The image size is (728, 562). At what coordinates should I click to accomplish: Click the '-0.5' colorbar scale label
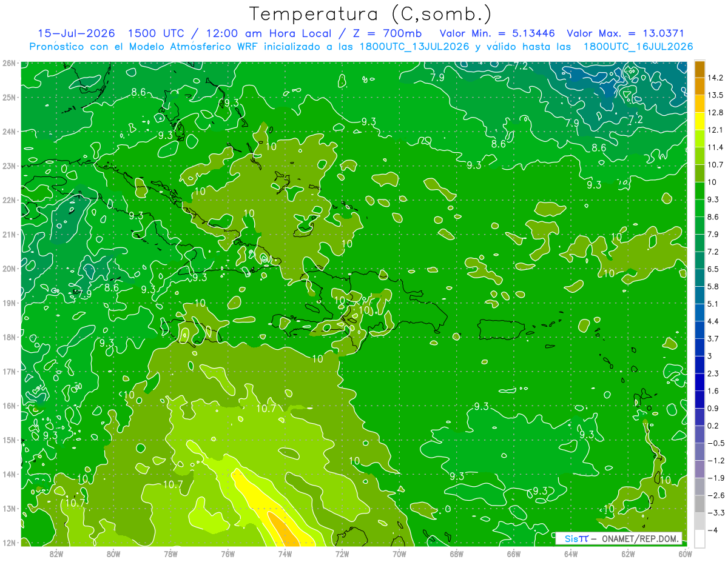point(716,443)
